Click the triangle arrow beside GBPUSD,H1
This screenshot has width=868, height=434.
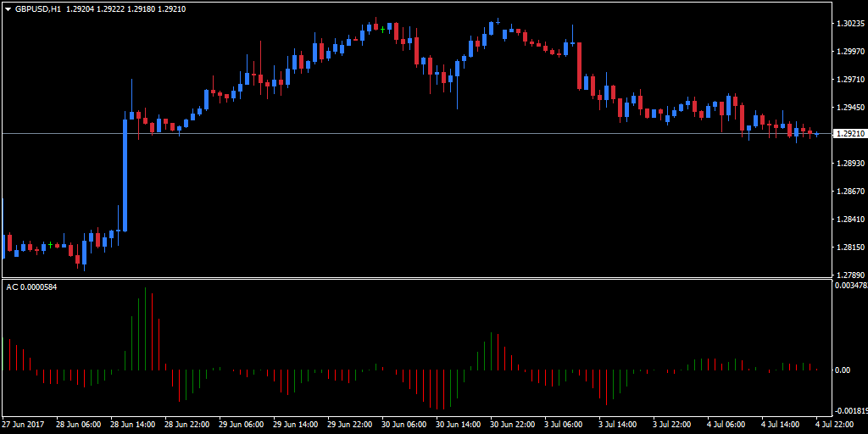[8, 9]
